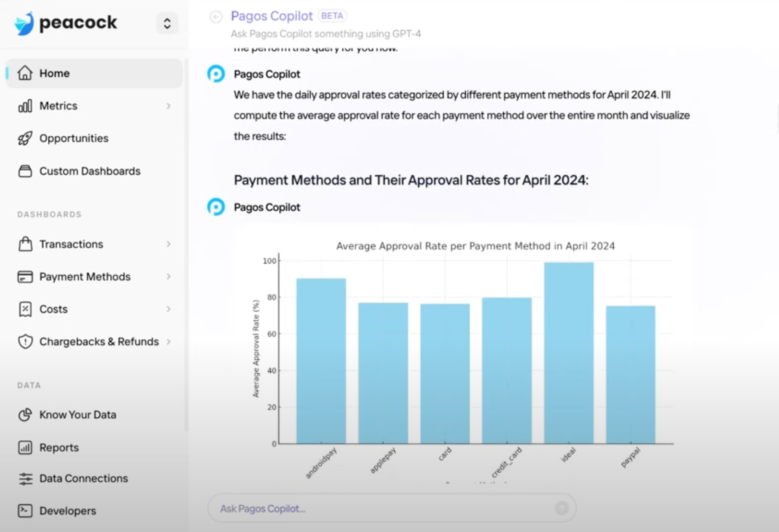779x532 pixels.
Task: Expand the Costs chevron
Action: [168, 309]
